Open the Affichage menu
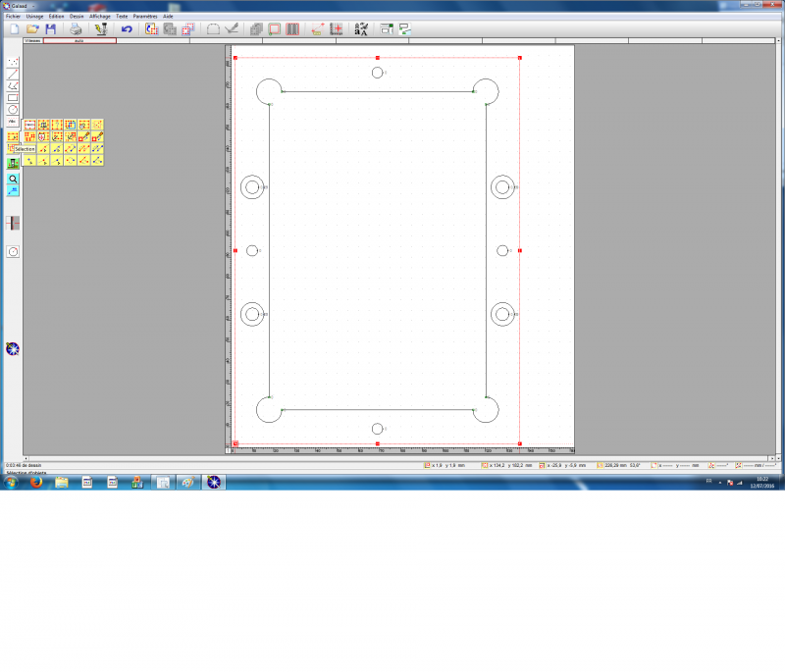The width and height of the screenshot is (785, 672). (100, 17)
